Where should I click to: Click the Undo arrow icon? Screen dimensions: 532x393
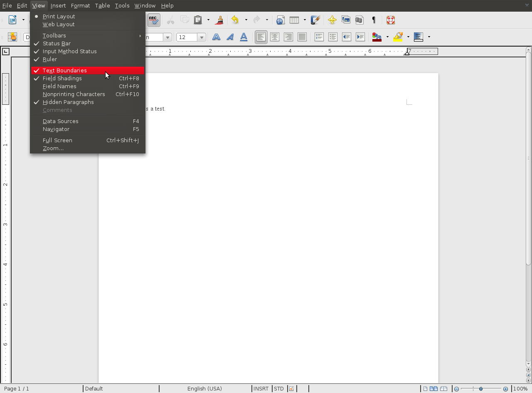235,20
